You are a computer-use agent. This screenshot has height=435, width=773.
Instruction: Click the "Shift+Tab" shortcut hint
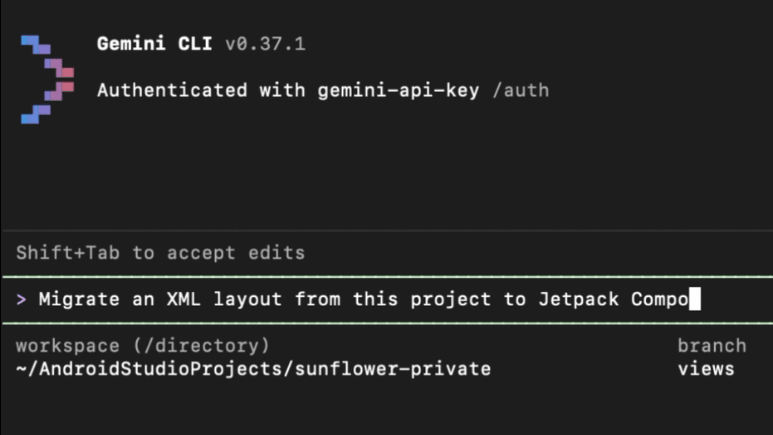click(x=70, y=253)
